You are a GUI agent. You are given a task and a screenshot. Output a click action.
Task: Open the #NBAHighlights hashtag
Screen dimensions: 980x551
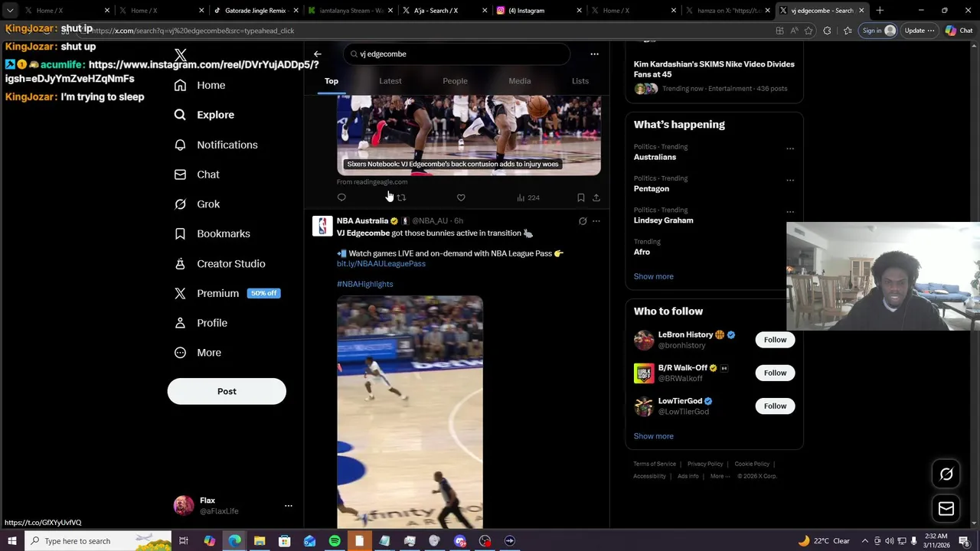coord(365,284)
